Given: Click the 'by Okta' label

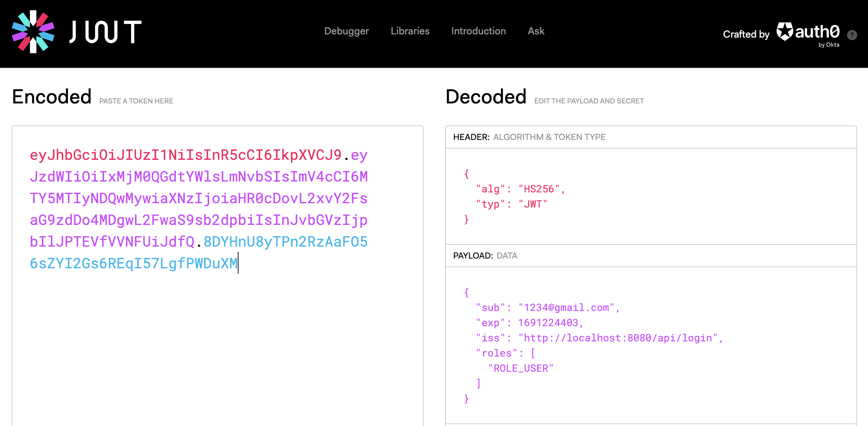Looking at the screenshot, I should [829, 45].
